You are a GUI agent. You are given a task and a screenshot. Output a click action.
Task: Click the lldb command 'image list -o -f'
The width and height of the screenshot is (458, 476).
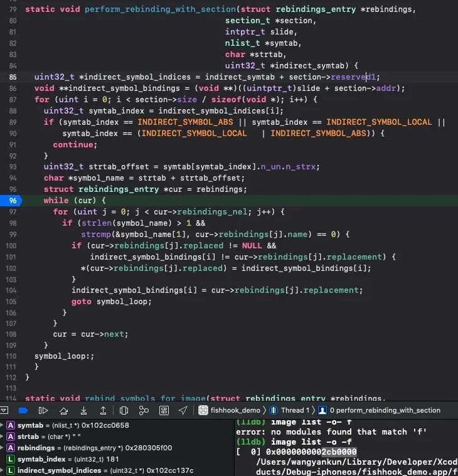point(311,442)
